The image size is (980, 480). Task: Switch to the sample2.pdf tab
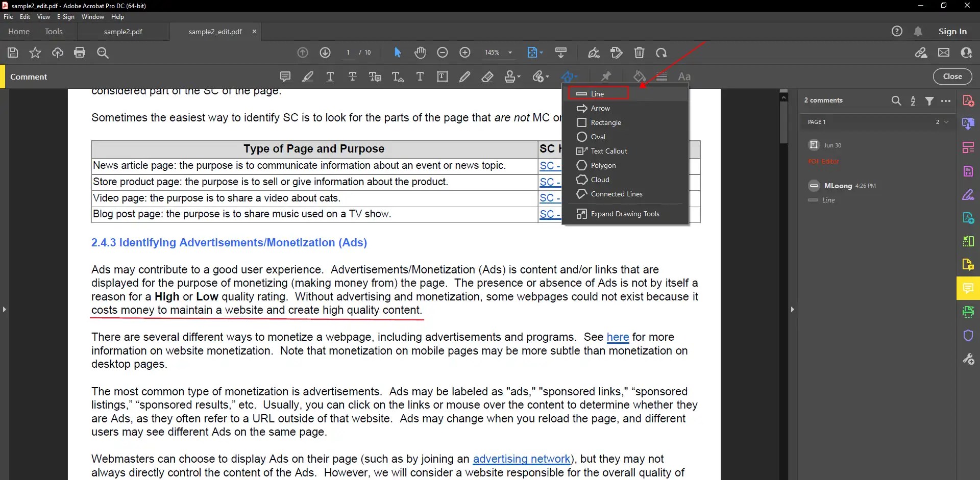[x=122, y=32]
